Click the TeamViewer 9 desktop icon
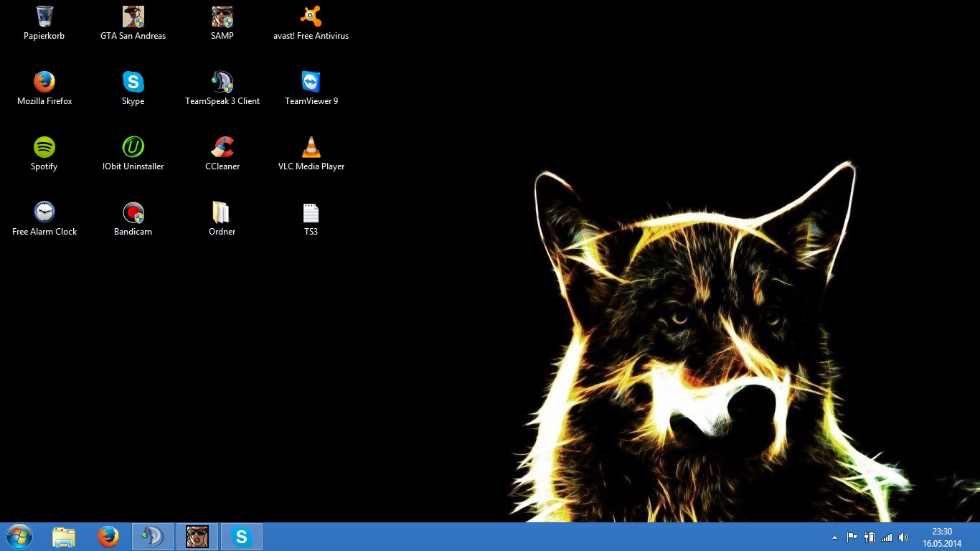 (x=311, y=82)
